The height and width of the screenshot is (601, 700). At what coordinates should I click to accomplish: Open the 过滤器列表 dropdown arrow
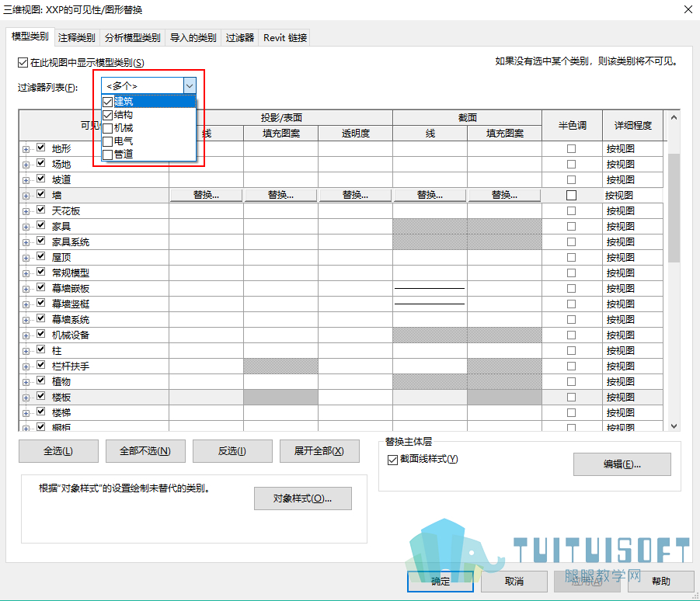(190, 85)
